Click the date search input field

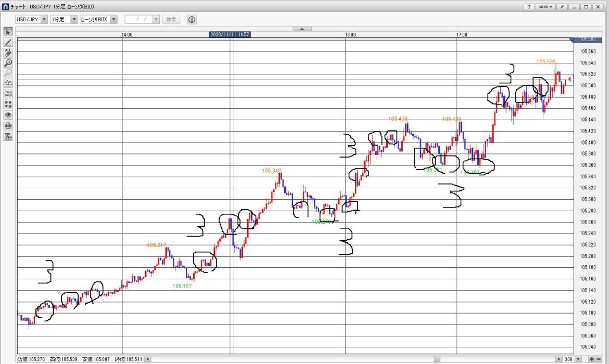pos(138,19)
